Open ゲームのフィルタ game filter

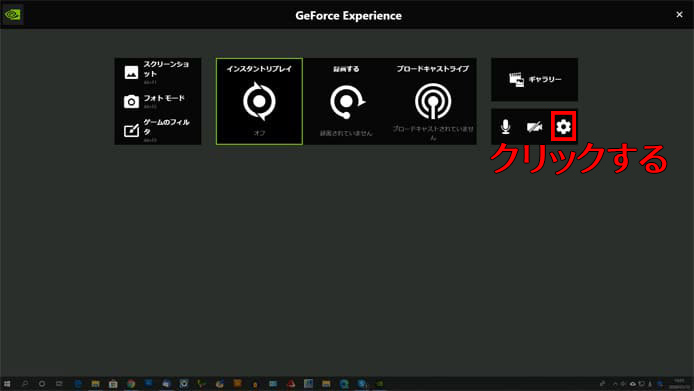point(158,130)
